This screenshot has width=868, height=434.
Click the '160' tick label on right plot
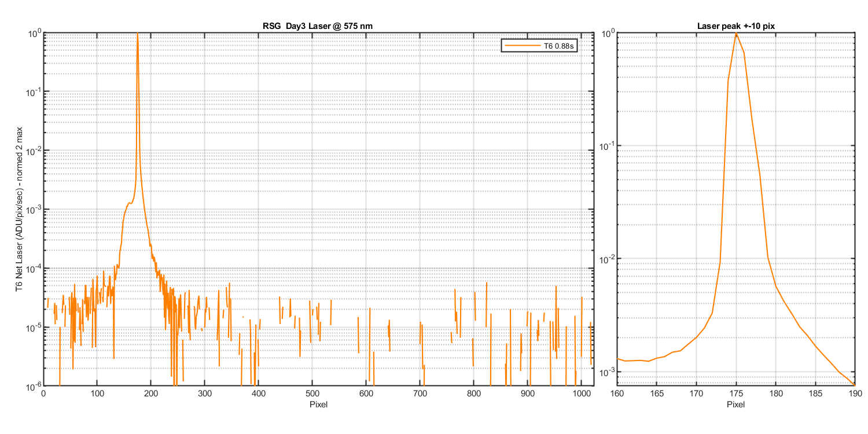click(617, 393)
